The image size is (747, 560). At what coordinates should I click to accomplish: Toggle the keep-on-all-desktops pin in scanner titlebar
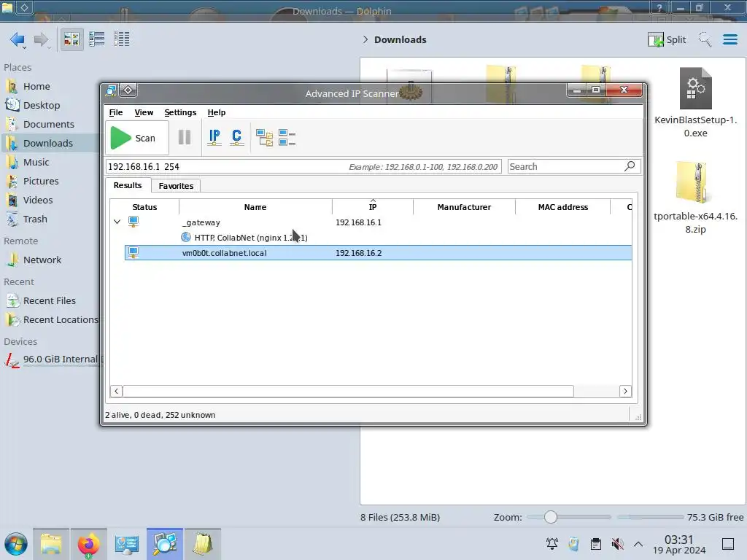128,90
